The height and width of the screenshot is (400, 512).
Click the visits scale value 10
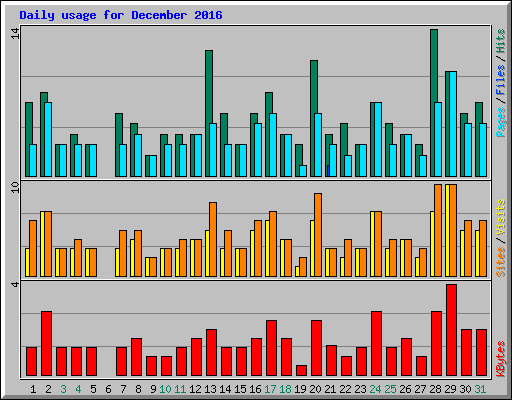click(15, 187)
